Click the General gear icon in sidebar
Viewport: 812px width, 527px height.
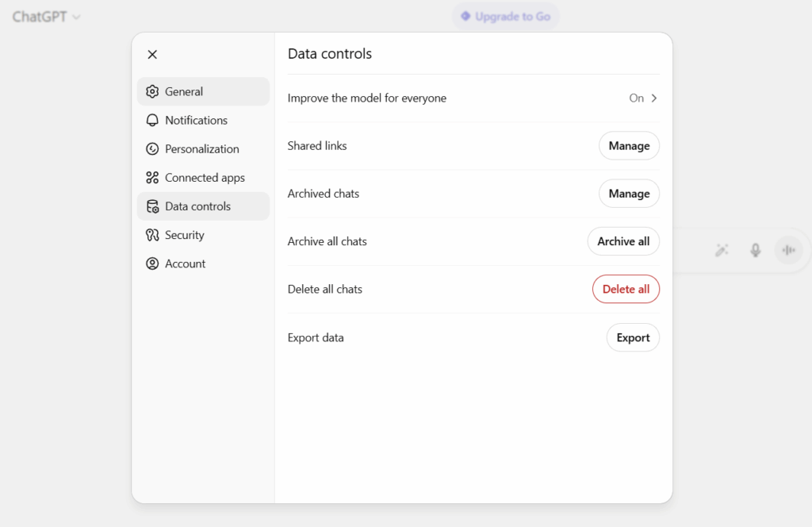(x=152, y=91)
